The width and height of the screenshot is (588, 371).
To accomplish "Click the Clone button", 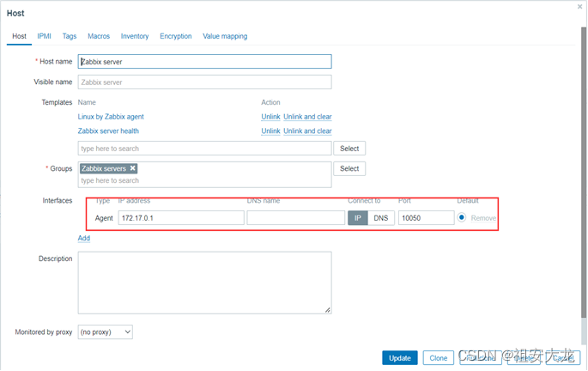I will point(439,358).
